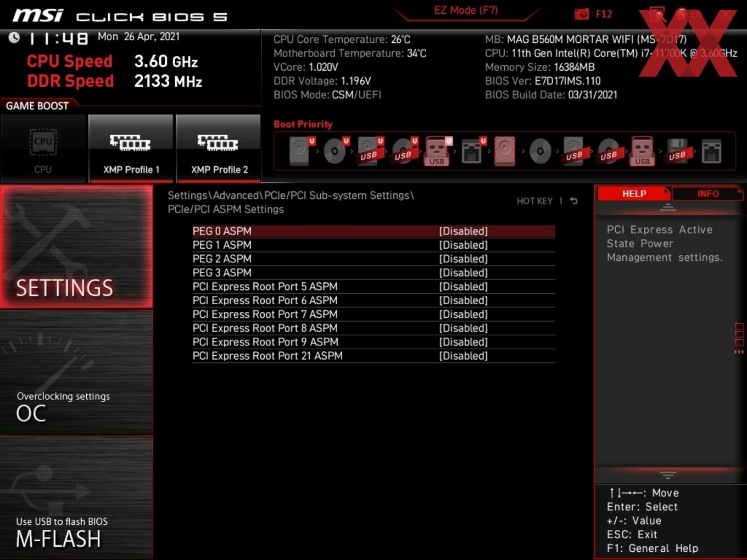
Task: Click the CPU Speed 3.60 GHz readout
Action: pyautogui.click(x=113, y=61)
